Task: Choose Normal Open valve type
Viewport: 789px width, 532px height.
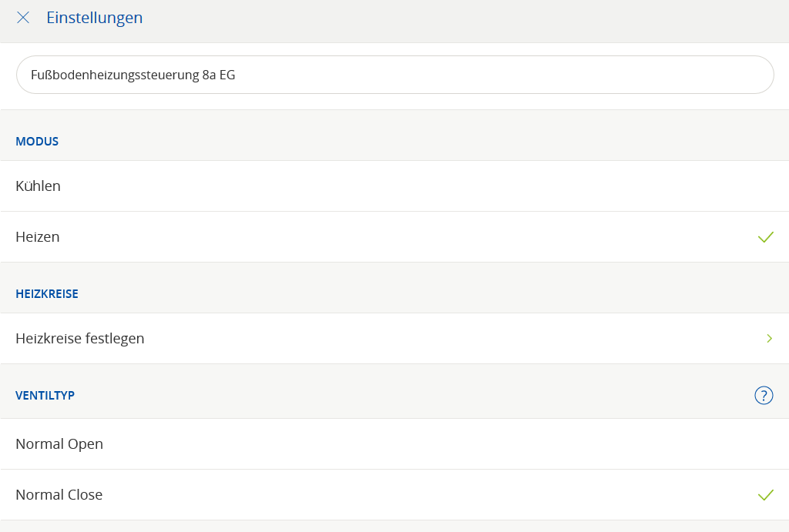Action: click(59, 444)
